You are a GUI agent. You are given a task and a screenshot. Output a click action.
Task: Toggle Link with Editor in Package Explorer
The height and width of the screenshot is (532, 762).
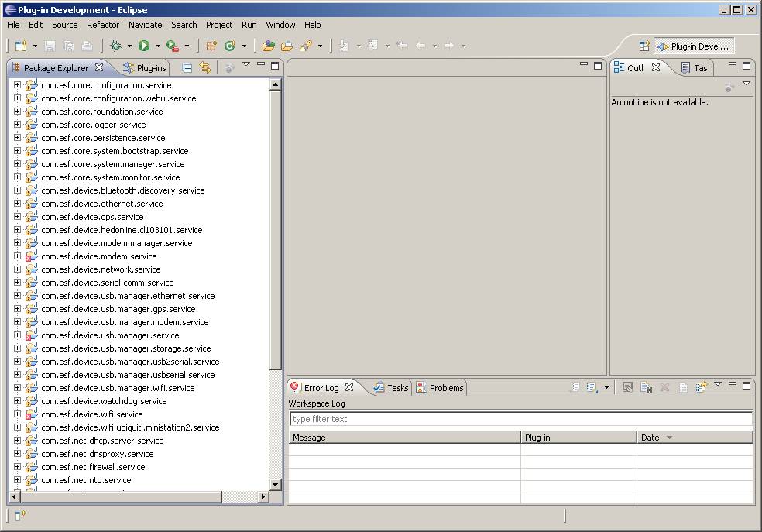(205, 68)
